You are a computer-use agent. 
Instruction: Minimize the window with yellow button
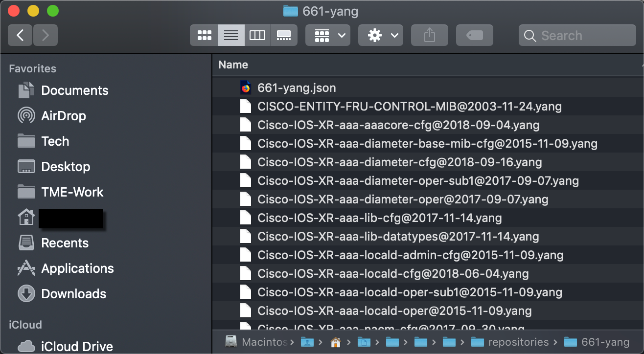(33, 11)
